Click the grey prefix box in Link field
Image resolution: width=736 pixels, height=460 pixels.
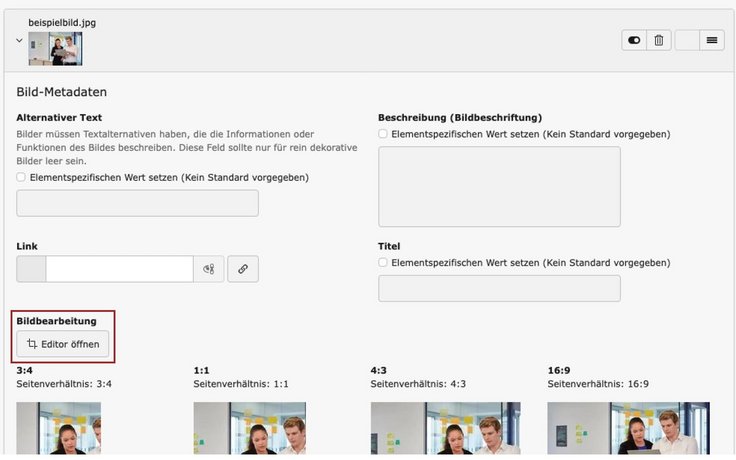click(31, 269)
